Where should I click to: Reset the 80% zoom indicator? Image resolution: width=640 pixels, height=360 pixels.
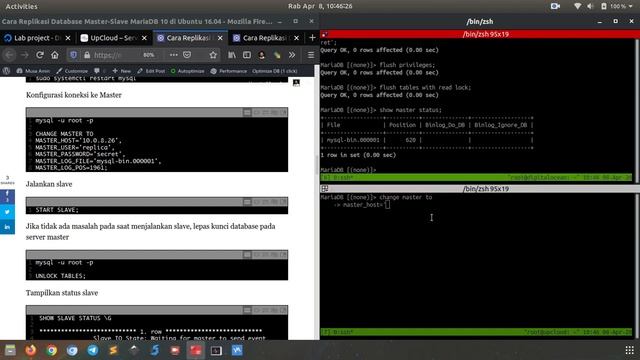(149, 55)
